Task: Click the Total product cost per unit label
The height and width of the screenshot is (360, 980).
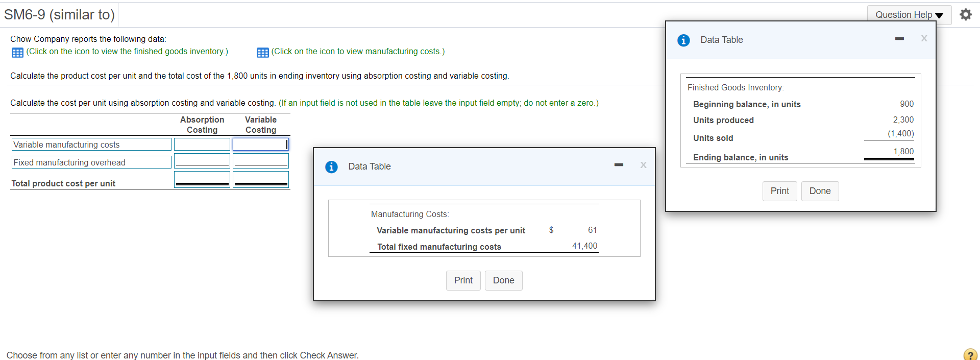Action: [x=63, y=183]
